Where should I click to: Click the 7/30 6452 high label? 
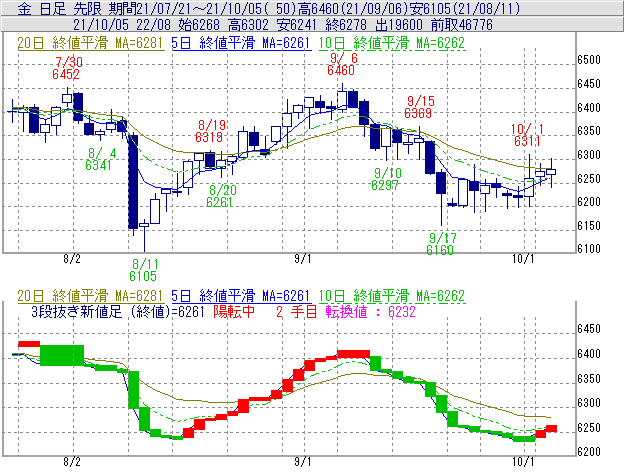[x=67, y=68]
